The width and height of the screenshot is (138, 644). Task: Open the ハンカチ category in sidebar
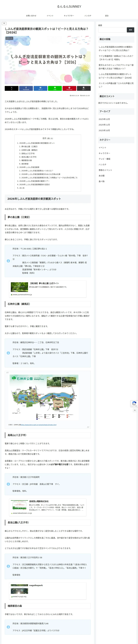102,165
